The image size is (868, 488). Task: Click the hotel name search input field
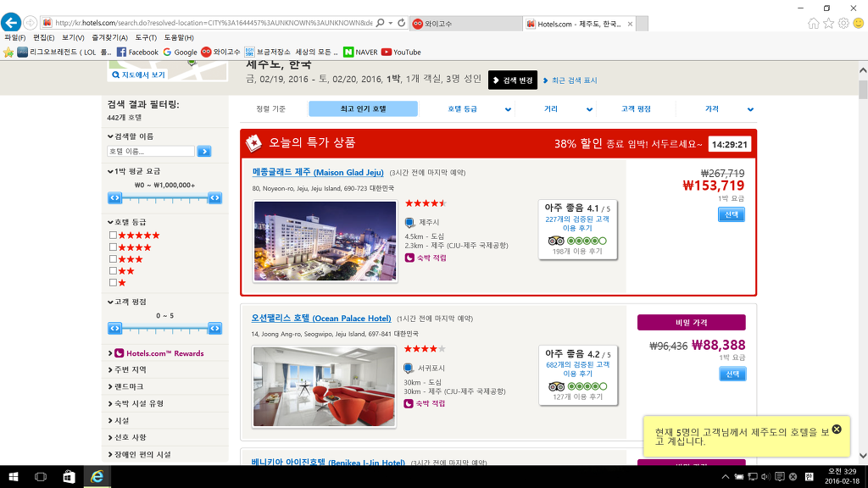pos(151,151)
